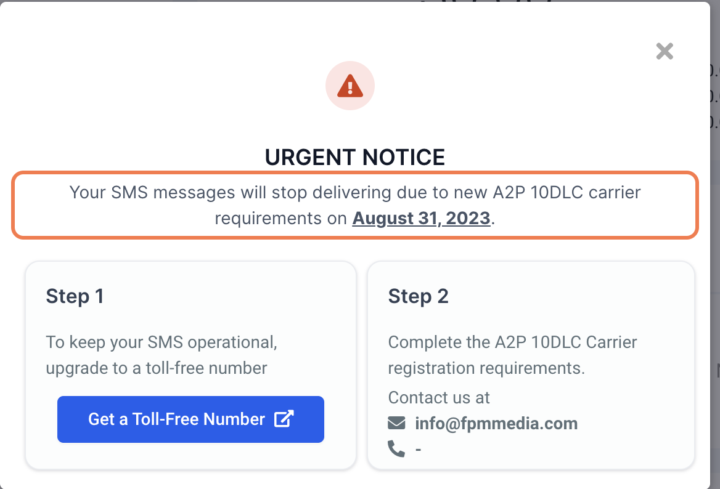Image resolution: width=720 pixels, height=489 pixels.
Task: Click the external link icon in the blue button
Action: 284,419
